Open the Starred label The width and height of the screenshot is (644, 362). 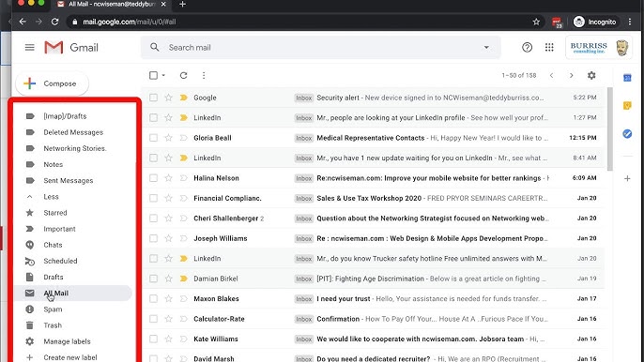click(55, 213)
